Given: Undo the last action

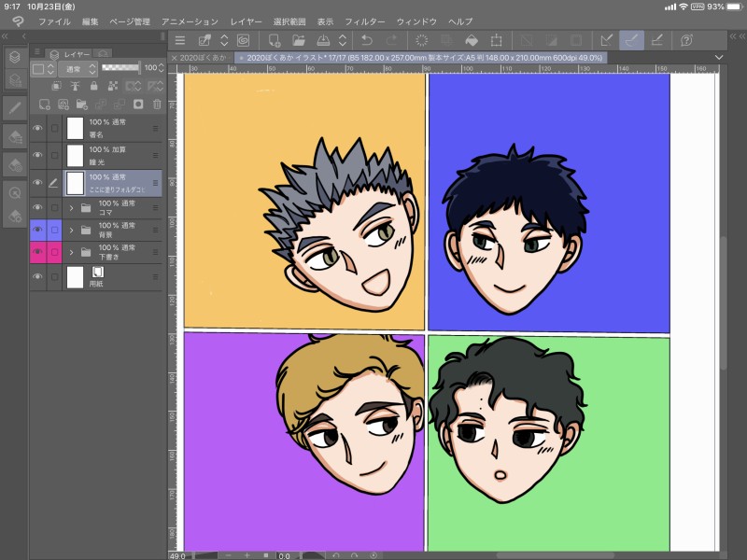Looking at the screenshot, I should click(366, 40).
